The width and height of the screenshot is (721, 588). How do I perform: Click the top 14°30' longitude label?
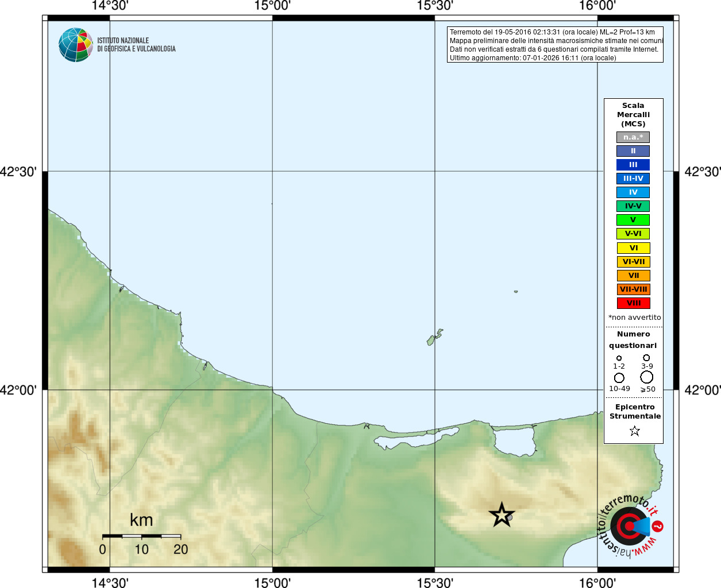110,6
